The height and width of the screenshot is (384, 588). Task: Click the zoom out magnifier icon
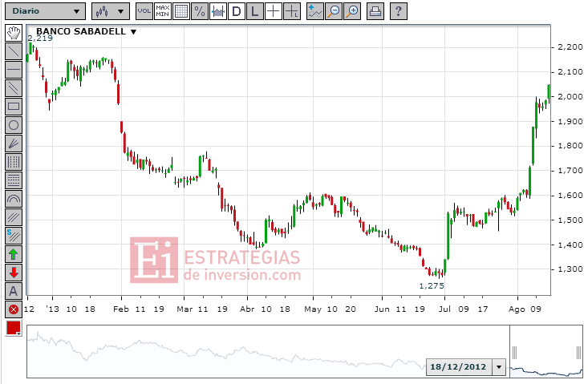334,11
